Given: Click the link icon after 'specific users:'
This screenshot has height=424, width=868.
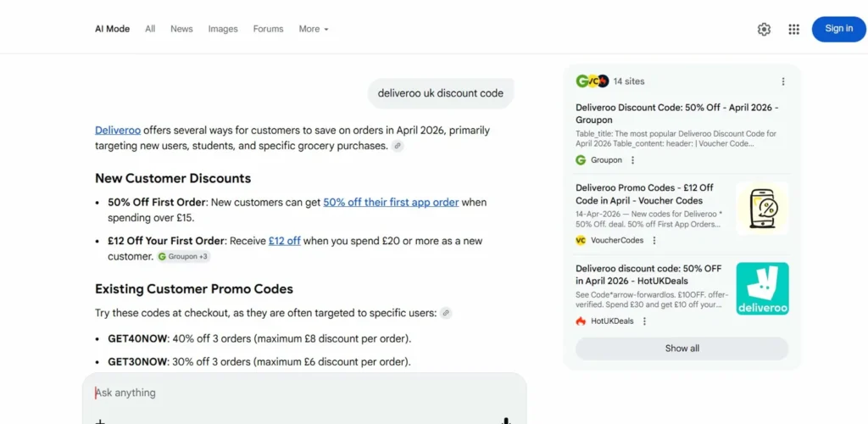Looking at the screenshot, I should tap(446, 313).
